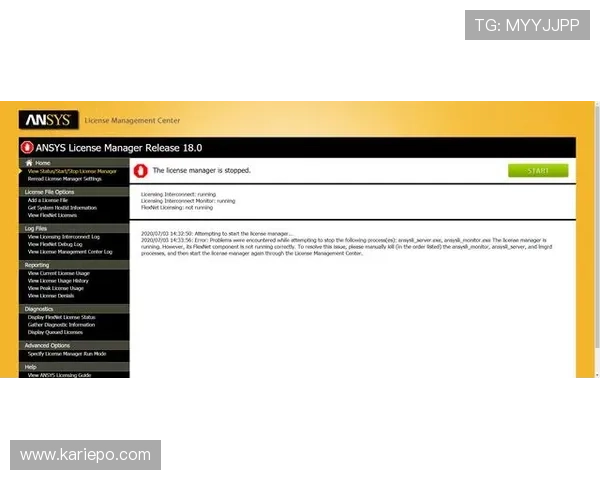Open View Peak License Usage
Screen dimensions: 600x480
pos(55,288)
